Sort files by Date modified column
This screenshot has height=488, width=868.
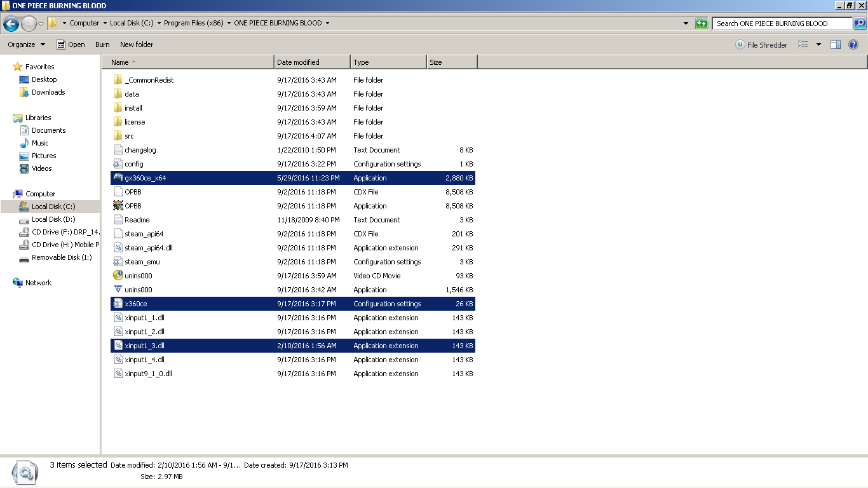pos(312,62)
